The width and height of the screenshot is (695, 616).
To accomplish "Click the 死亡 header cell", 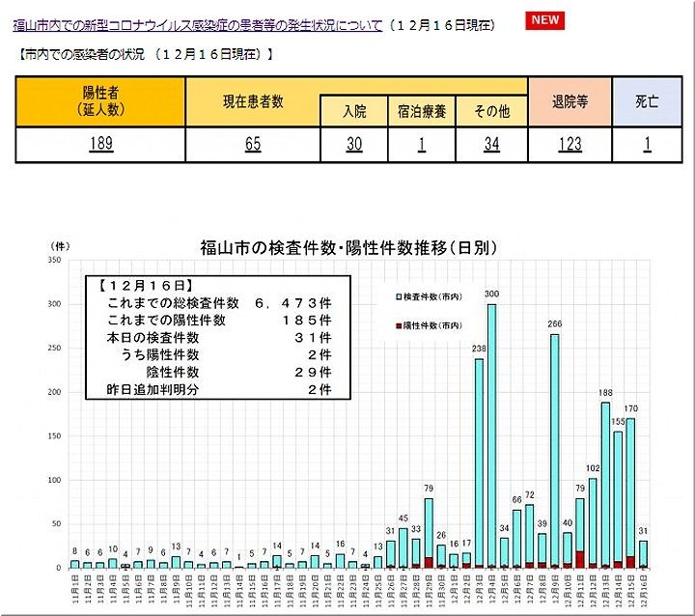I will point(647,100).
